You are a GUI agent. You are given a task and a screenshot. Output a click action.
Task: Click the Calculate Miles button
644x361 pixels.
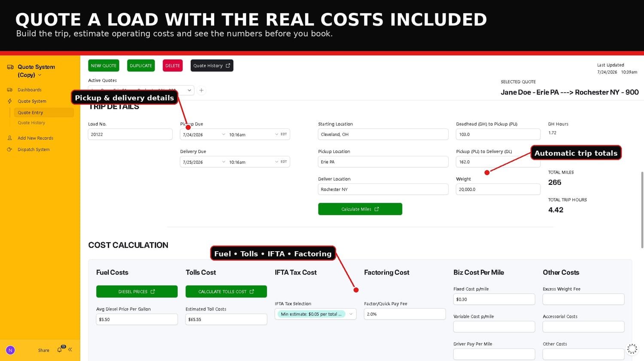pos(360,209)
